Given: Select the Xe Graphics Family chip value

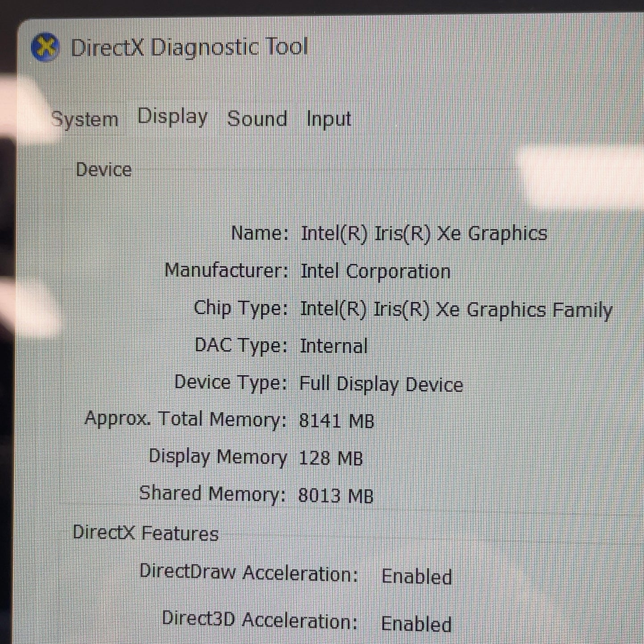Looking at the screenshot, I should click(x=456, y=310).
